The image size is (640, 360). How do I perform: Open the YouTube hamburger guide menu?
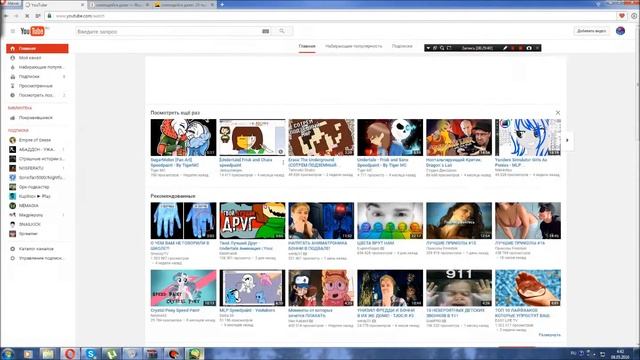coord(13,31)
